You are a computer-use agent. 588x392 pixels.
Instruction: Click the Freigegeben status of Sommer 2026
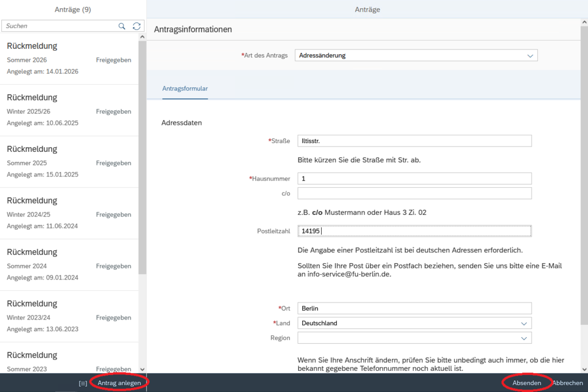(x=113, y=60)
